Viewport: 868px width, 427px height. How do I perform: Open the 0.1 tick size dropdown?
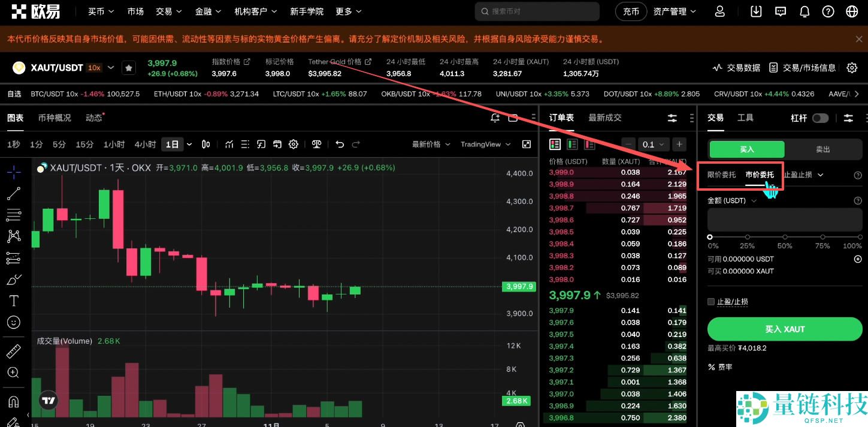click(654, 144)
